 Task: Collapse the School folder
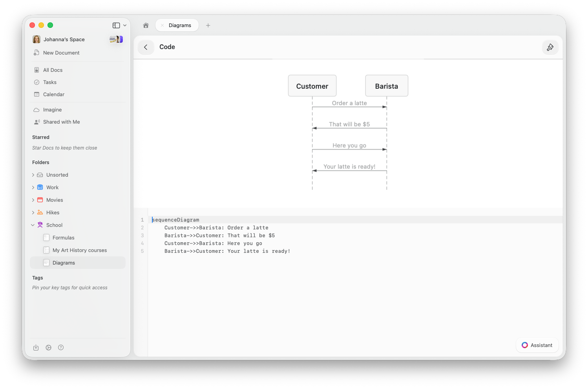(x=33, y=225)
